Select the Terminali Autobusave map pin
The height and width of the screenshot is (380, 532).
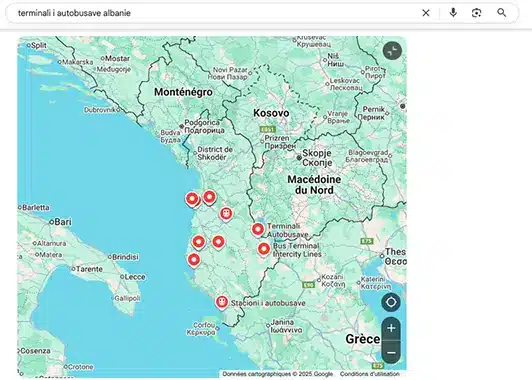[x=258, y=229]
